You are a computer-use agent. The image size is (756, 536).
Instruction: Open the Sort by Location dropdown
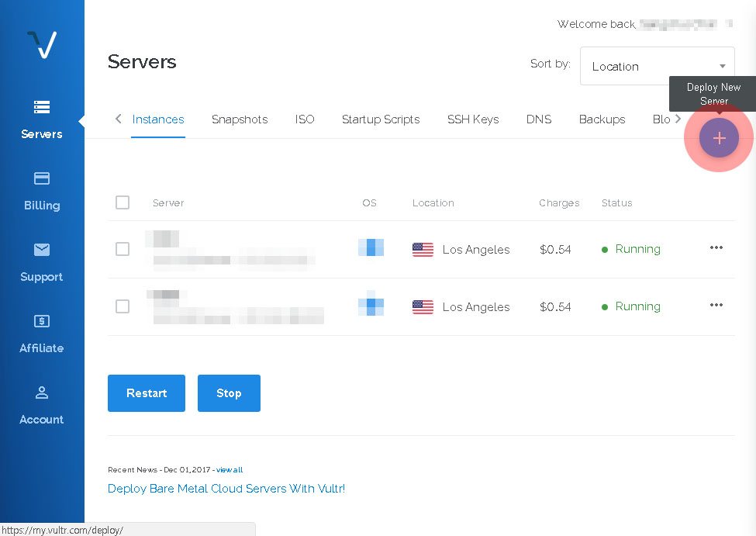(658, 66)
